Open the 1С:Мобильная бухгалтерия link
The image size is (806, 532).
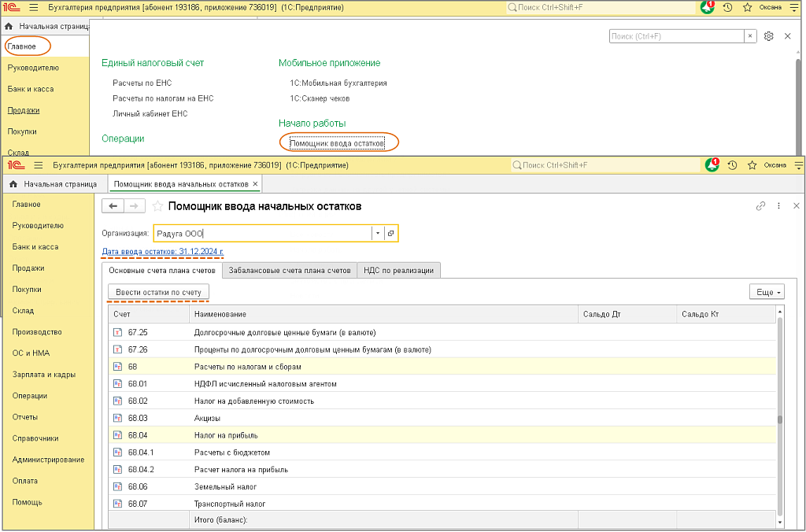[338, 83]
